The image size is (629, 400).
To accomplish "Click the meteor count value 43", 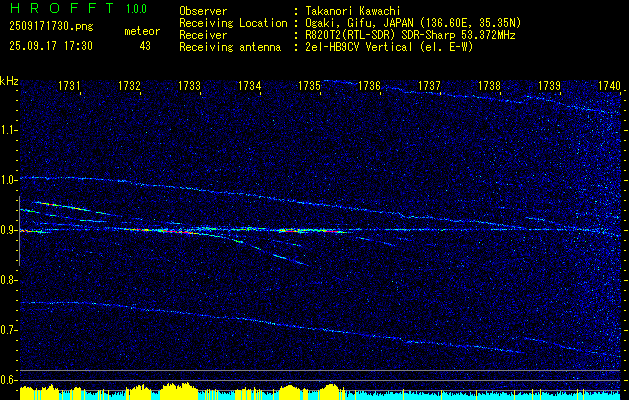I will pos(145,46).
